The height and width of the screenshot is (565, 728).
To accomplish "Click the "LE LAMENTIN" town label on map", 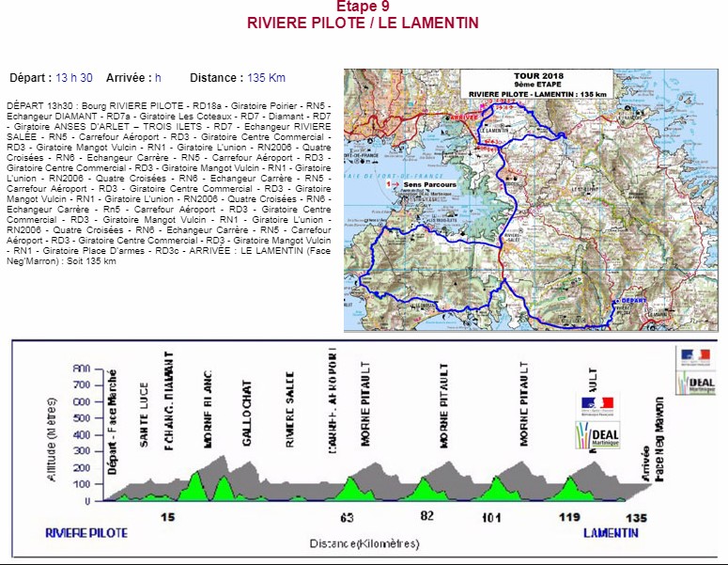I will [x=494, y=131].
